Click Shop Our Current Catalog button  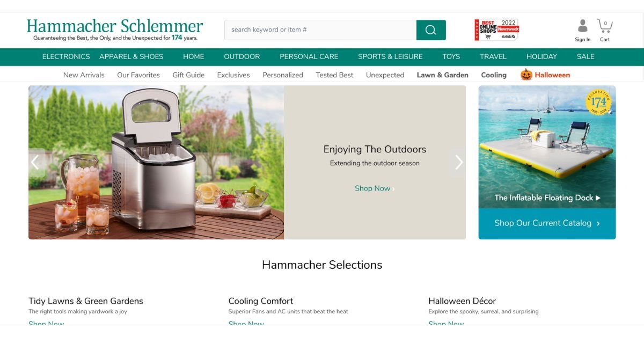click(547, 223)
